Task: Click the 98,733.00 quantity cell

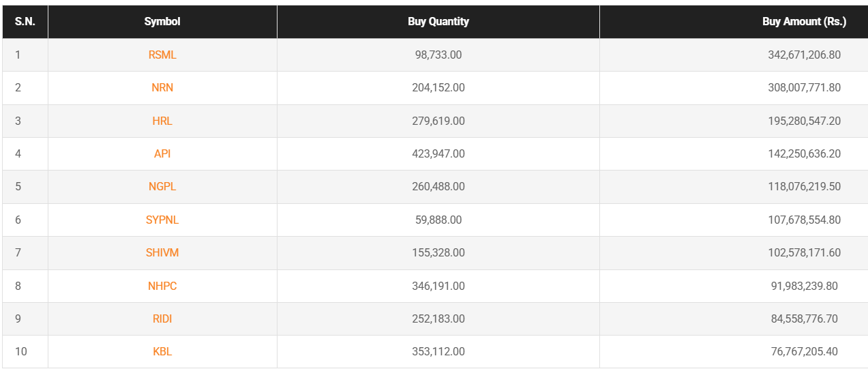Action: point(438,55)
